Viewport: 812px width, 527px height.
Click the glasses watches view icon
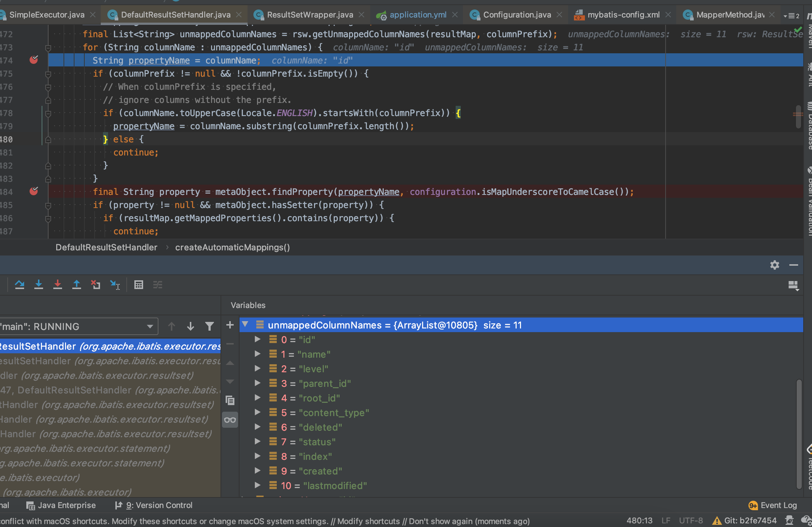pyautogui.click(x=230, y=420)
